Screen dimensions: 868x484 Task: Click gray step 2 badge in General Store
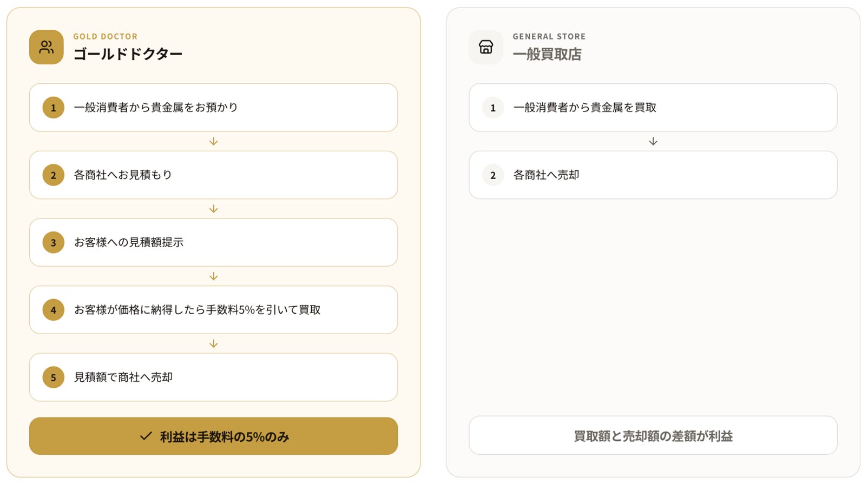(493, 175)
